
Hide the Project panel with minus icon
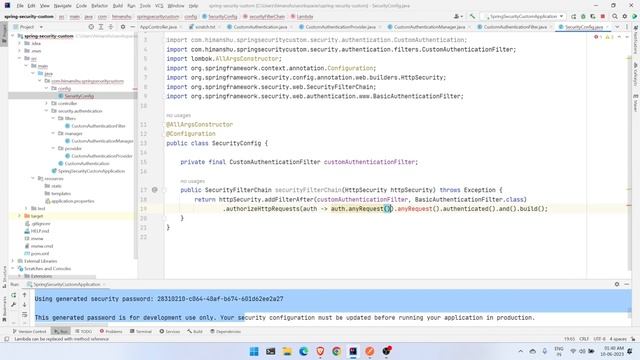[x=132, y=27]
